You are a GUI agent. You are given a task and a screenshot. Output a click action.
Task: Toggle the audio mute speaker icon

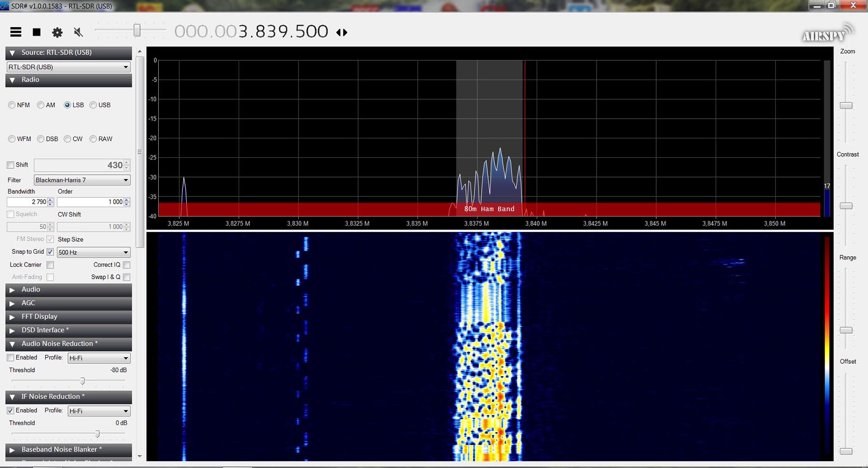(78, 32)
